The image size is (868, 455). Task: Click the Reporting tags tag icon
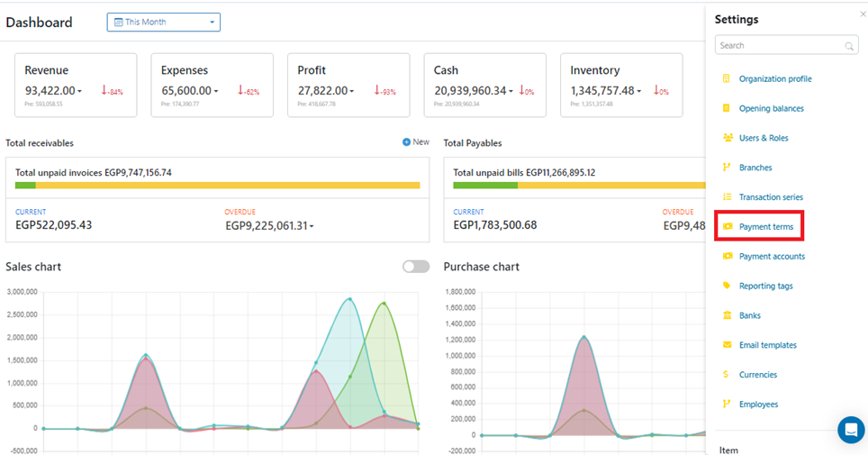(x=727, y=286)
